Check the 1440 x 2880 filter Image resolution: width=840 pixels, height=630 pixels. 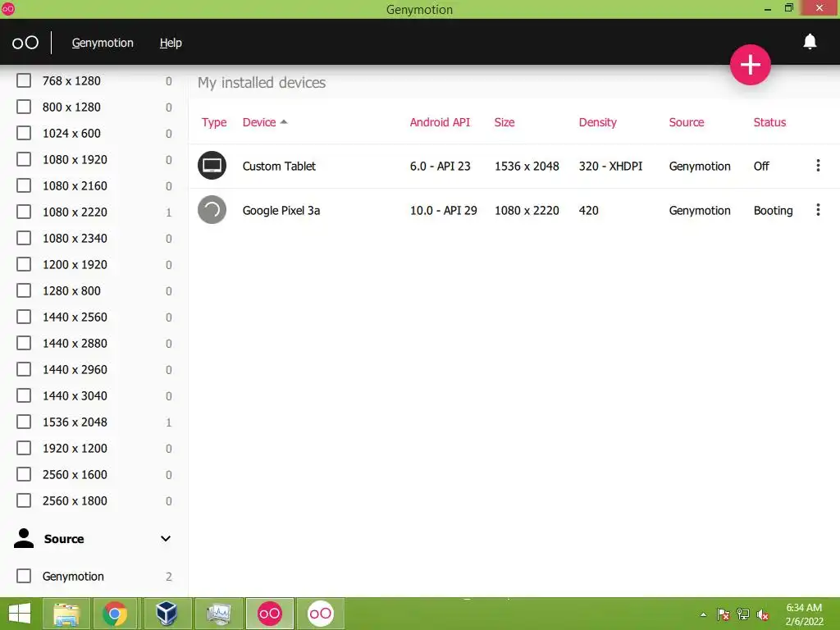pyautogui.click(x=24, y=343)
